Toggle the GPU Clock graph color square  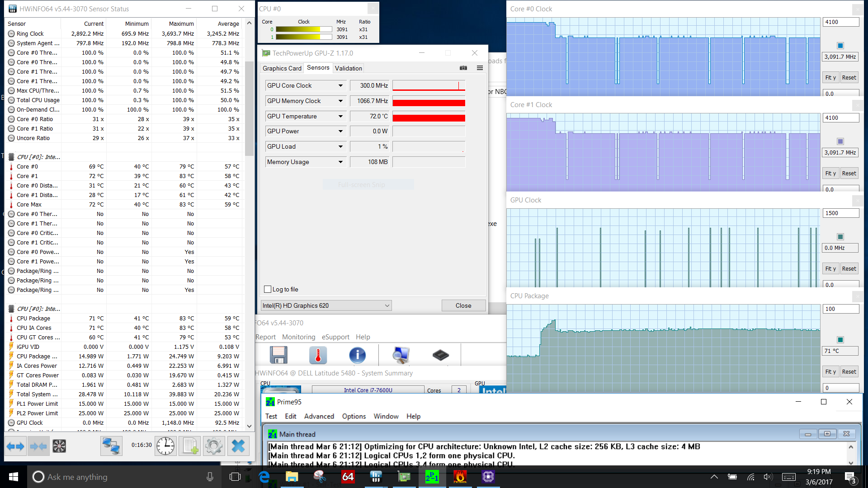[840, 237]
